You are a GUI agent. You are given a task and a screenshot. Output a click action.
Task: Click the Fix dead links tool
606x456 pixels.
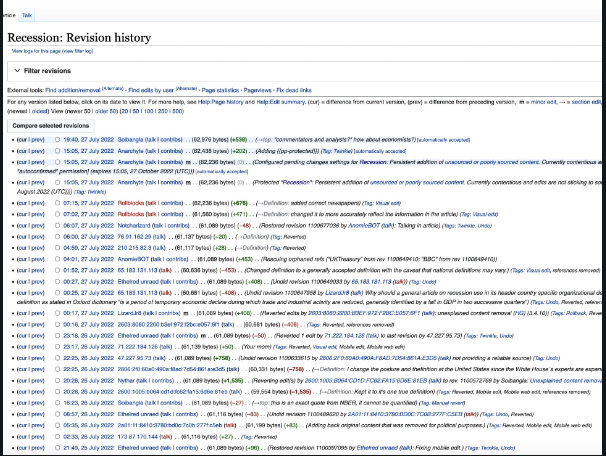pyautogui.click(x=294, y=90)
